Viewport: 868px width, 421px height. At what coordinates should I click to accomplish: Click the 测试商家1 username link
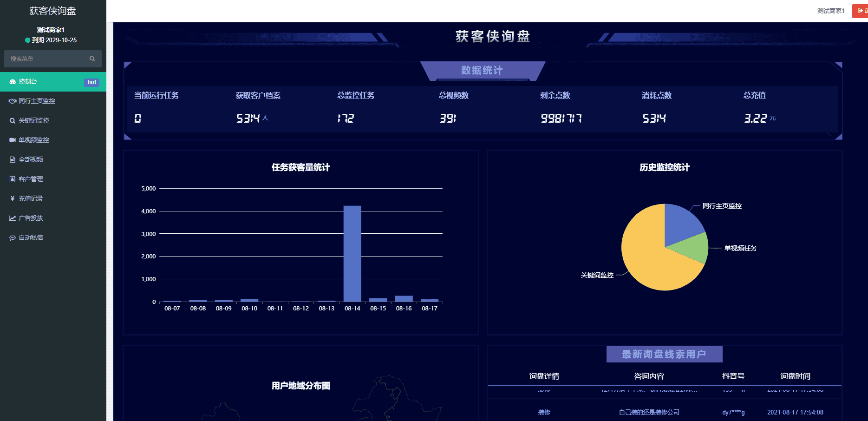pyautogui.click(x=831, y=10)
